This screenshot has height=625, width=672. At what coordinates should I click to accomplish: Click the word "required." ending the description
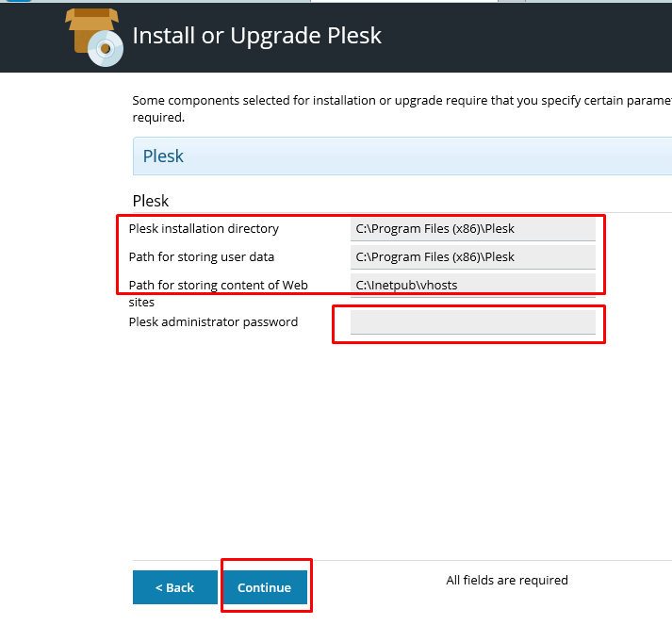click(x=158, y=118)
